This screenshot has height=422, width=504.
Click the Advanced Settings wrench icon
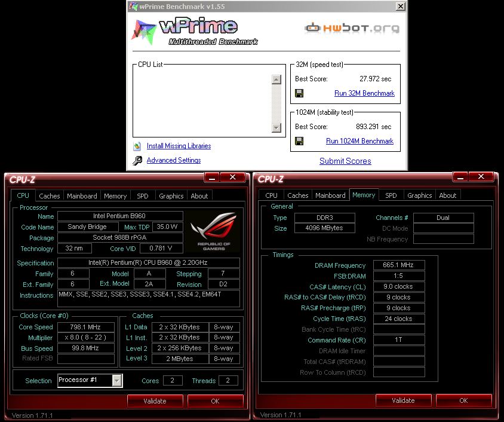coord(137,161)
